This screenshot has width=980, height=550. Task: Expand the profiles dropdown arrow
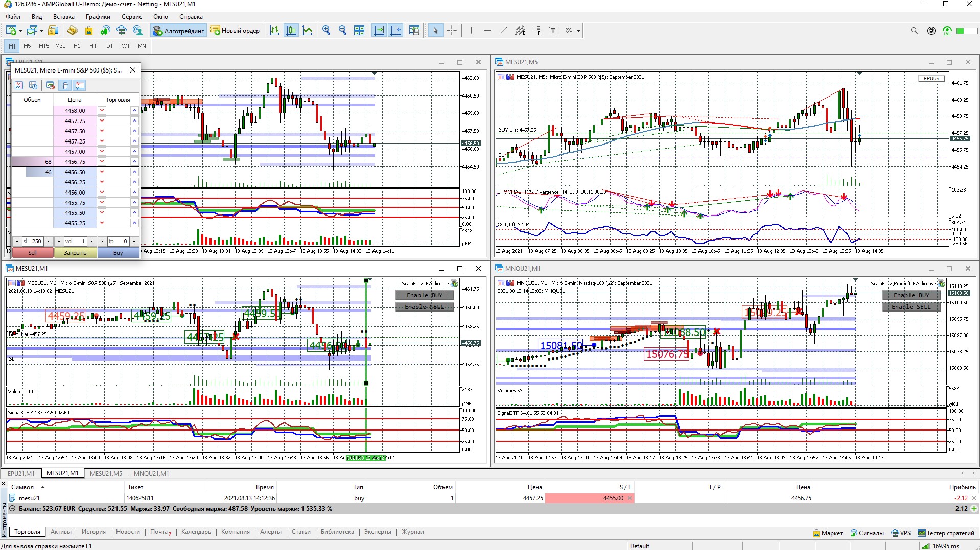tap(41, 31)
